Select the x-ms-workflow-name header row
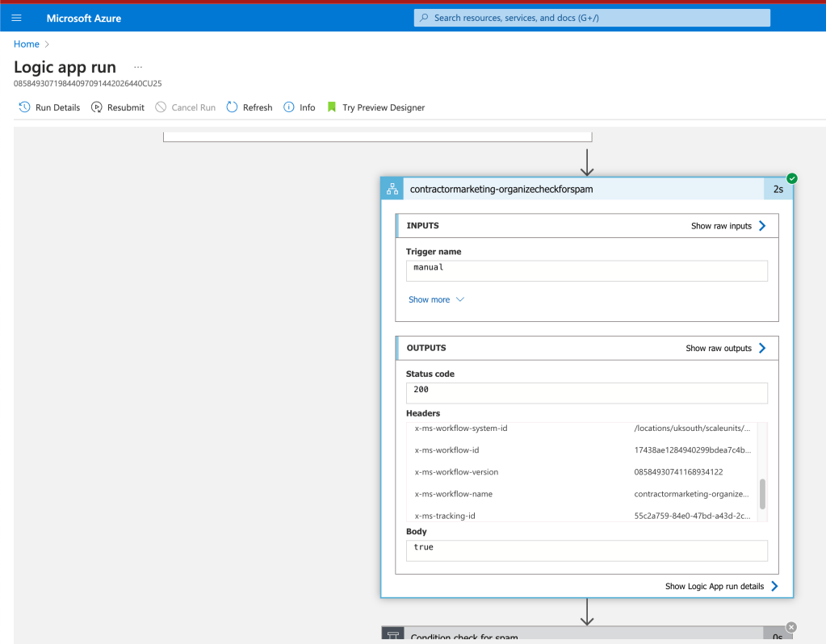826x644 pixels. [x=583, y=494]
